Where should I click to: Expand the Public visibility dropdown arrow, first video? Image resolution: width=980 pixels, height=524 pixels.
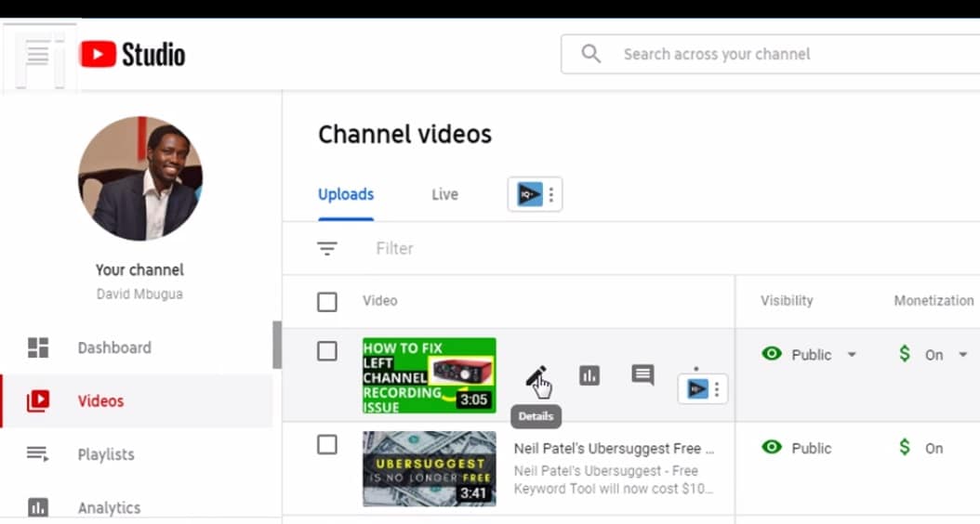coord(852,355)
